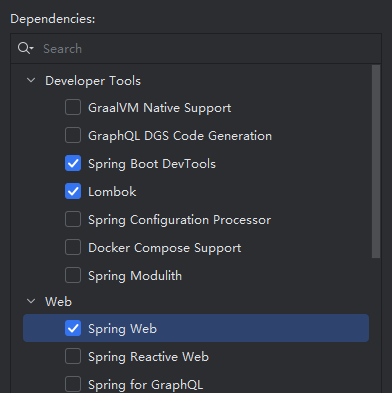Enable Spring Configuration Processor checkbox
Screen dimensions: 392x393
[x=73, y=219]
